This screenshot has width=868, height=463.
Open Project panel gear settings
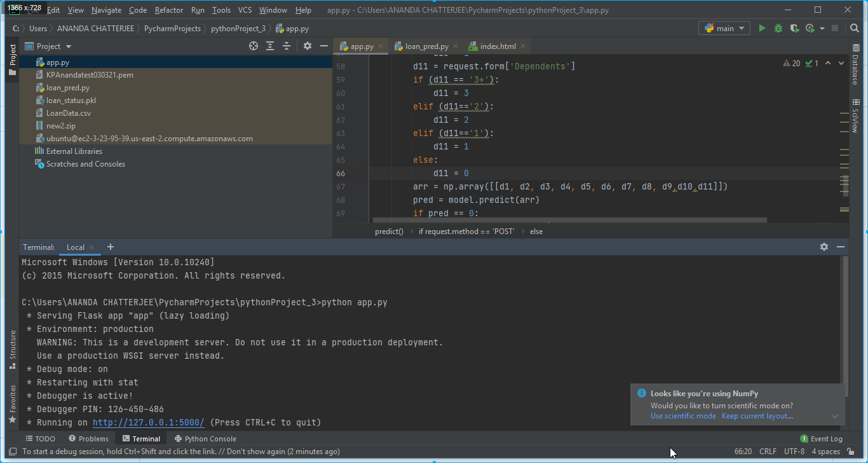tap(308, 46)
